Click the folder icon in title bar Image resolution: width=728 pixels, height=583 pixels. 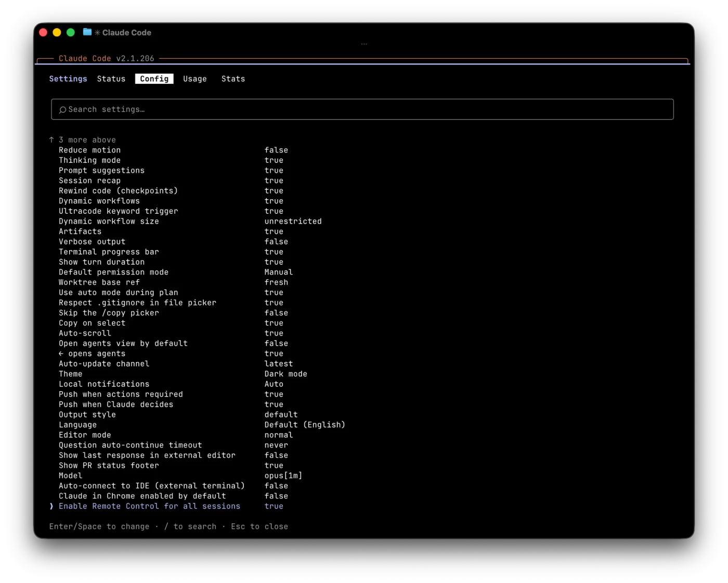coord(87,32)
